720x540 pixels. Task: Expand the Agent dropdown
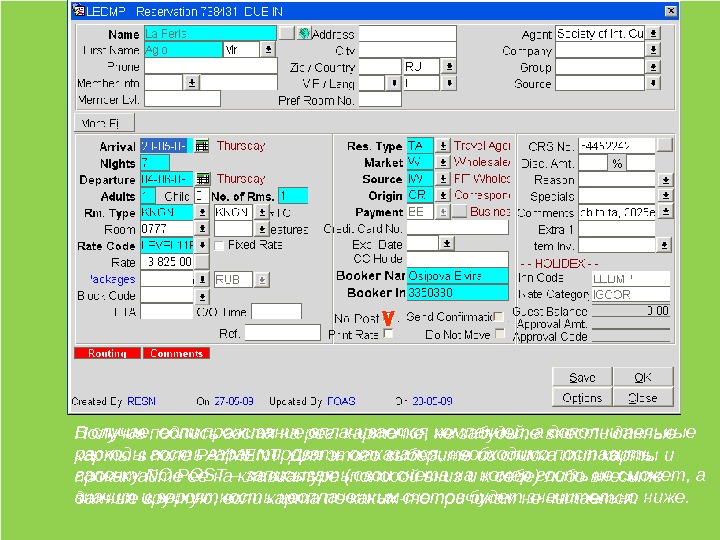click(x=653, y=33)
